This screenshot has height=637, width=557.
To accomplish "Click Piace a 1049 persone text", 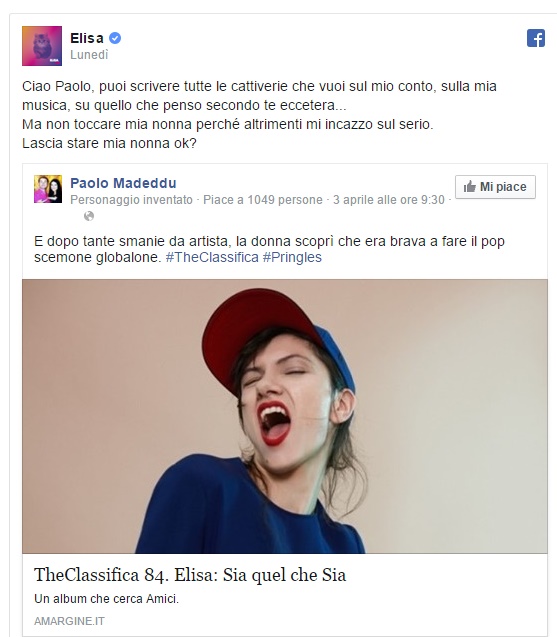I will click(262, 200).
